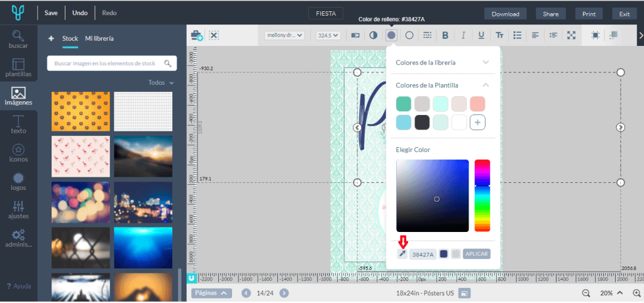
Task: Open the mellony font dropdown
Action: pyautogui.click(x=284, y=35)
